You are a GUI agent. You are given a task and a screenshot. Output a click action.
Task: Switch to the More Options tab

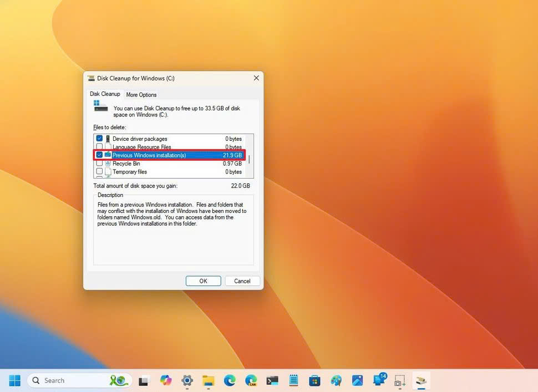coord(141,94)
